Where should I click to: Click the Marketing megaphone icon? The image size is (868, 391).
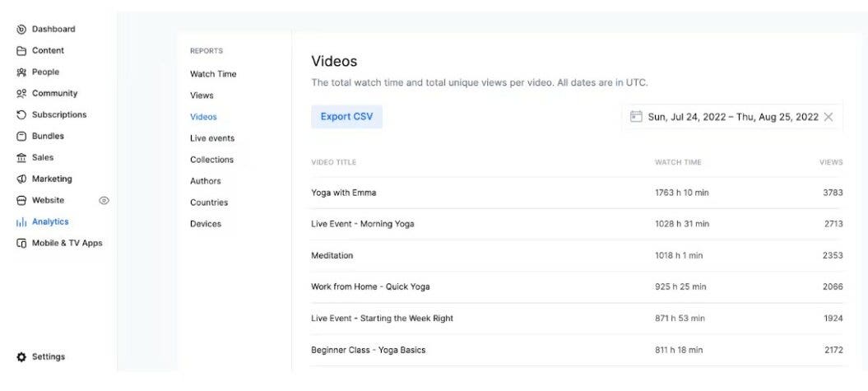click(21, 179)
